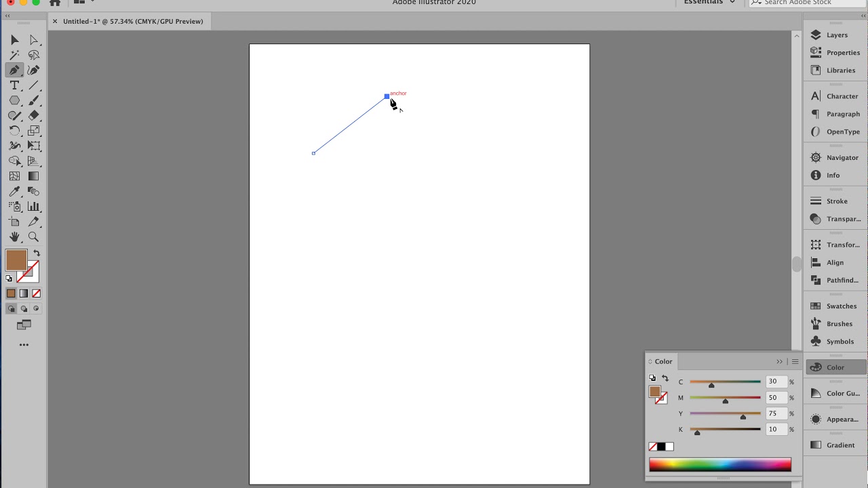This screenshot has width=868, height=488.
Task: Select the Zoom magnifier tool
Action: click(33, 237)
